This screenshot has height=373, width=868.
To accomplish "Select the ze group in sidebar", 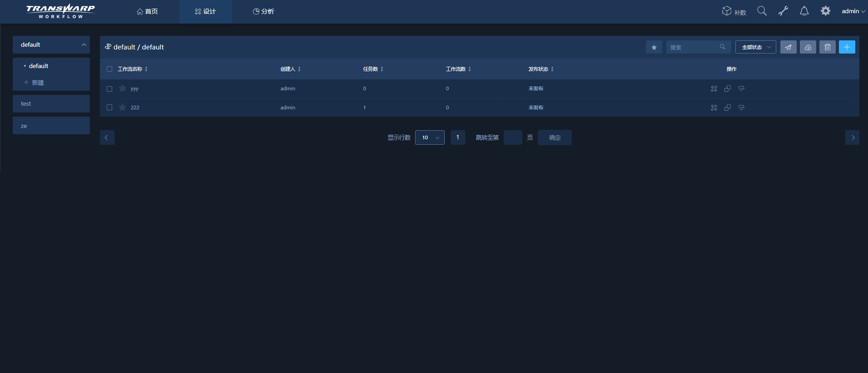I will click(x=51, y=126).
